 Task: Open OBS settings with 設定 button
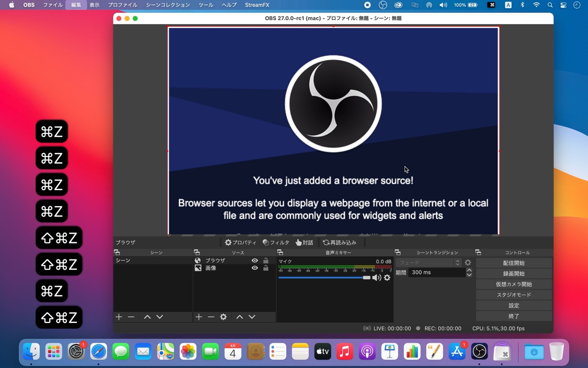(514, 305)
